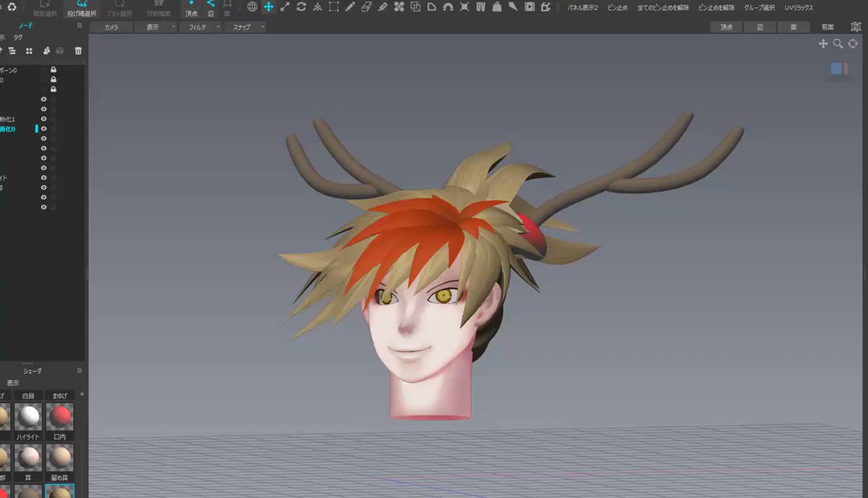868x498 pixels.
Task: Switch to the ノード tab
Action: 25,25
